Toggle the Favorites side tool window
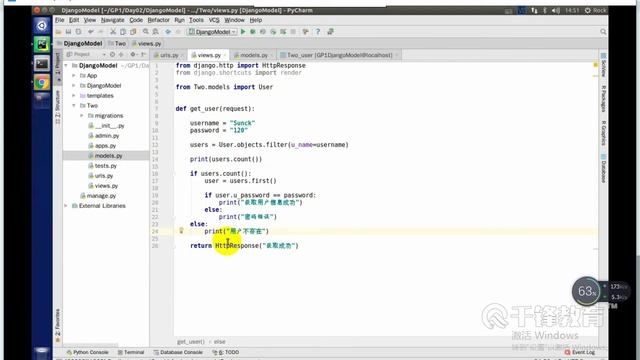This screenshot has height=360, width=640. click(58, 325)
